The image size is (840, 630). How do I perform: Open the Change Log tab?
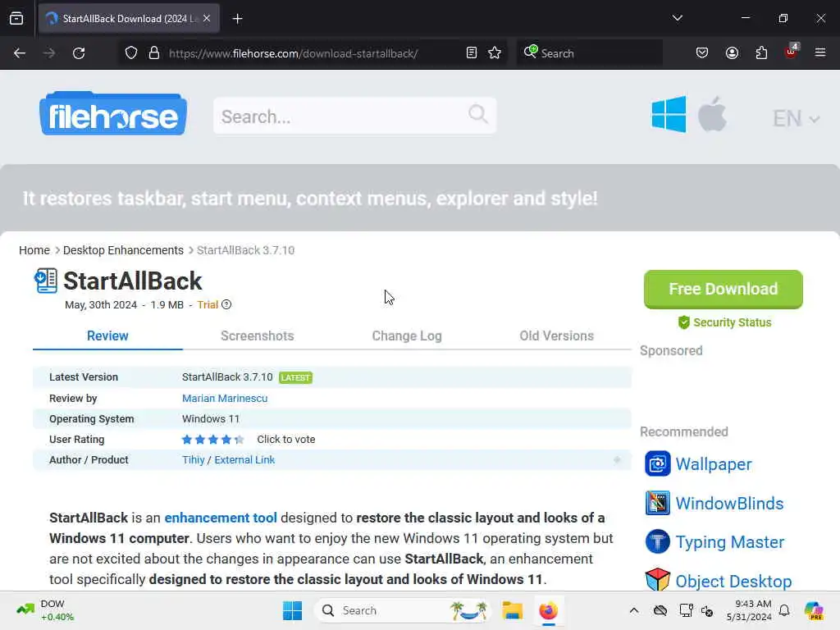point(407,336)
